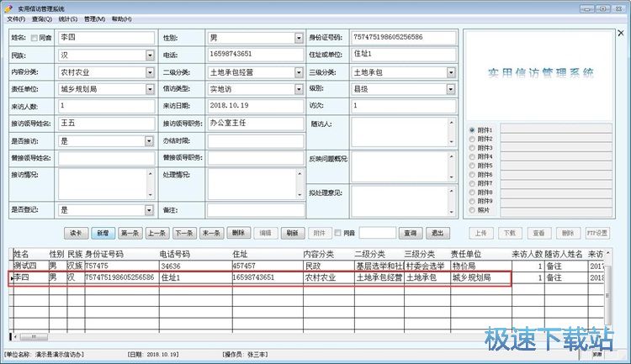Click the 城乡规划局 cell in the table

pos(481,277)
